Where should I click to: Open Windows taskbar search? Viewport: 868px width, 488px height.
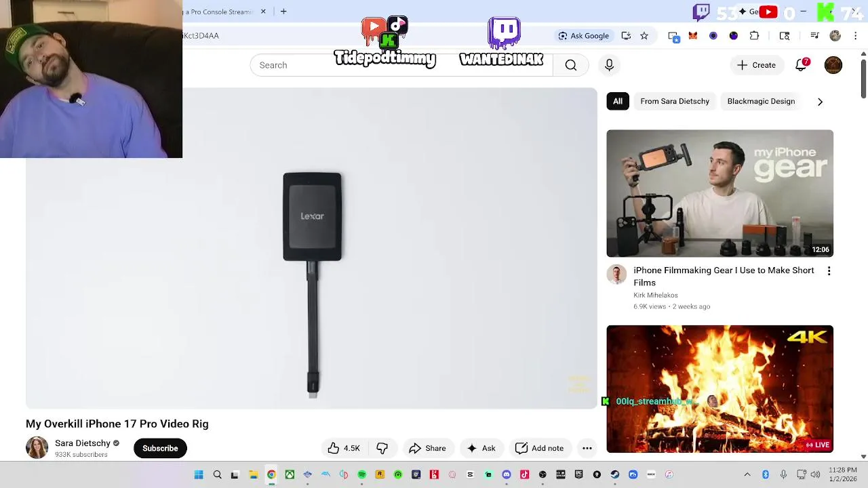217,474
